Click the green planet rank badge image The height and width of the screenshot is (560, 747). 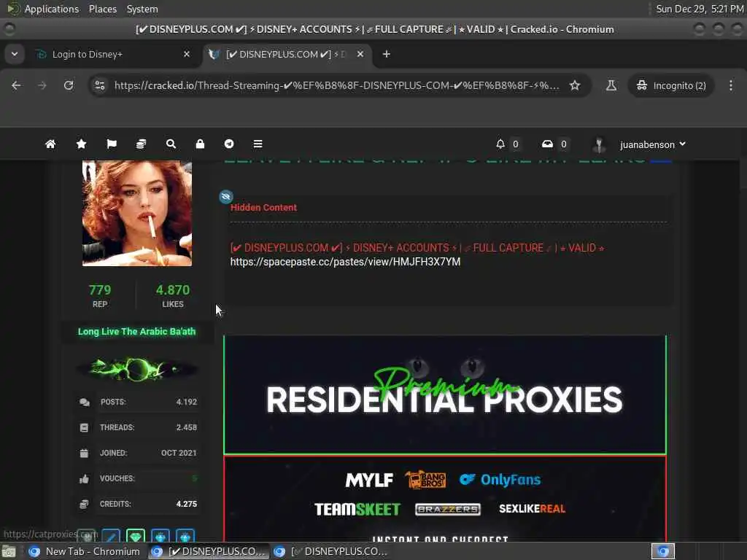(137, 369)
